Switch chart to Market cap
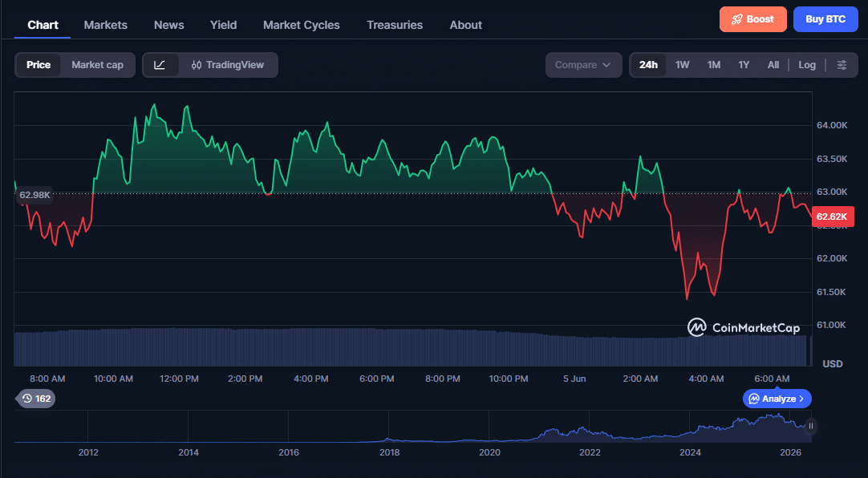Screen dimensions: 868x478 [97, 65]
